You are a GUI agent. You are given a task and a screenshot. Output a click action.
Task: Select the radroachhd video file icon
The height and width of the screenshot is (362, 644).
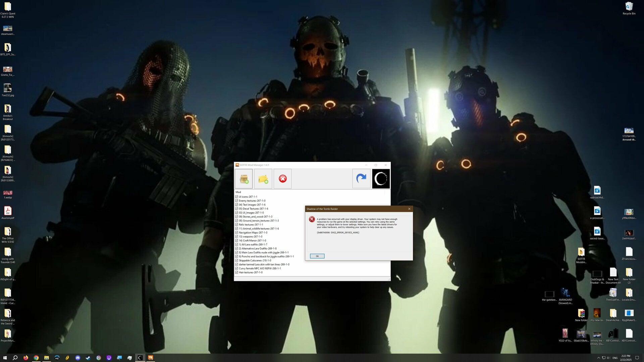(x=597, y=192)
